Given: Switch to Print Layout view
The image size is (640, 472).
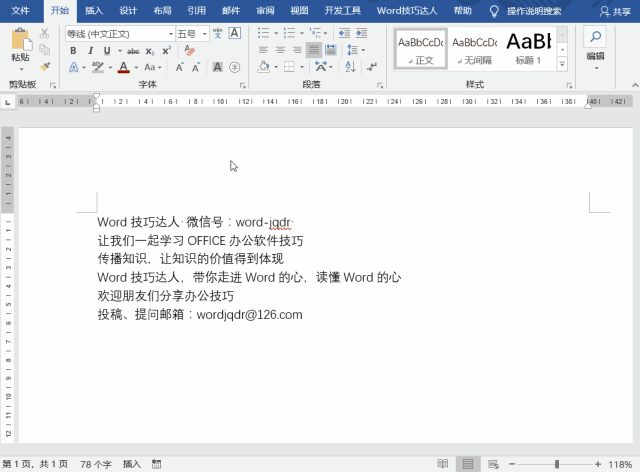Looking at the screenshot, I should click(x=468, y=464).
